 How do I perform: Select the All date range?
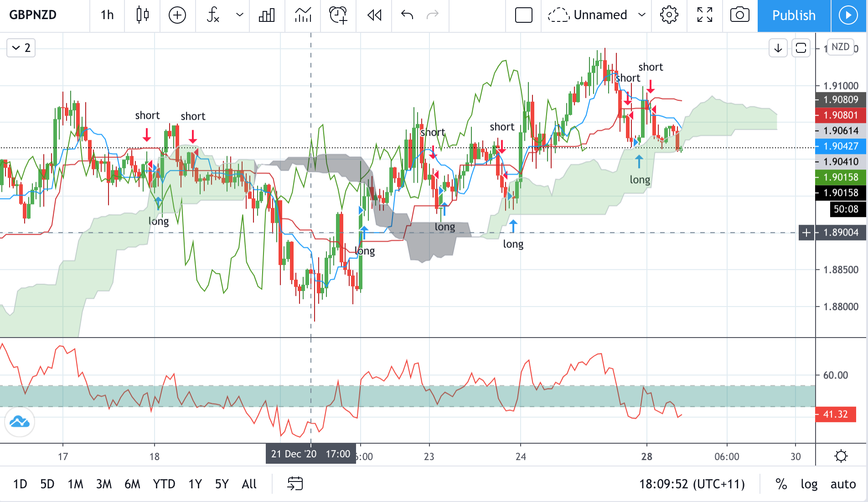249,484
